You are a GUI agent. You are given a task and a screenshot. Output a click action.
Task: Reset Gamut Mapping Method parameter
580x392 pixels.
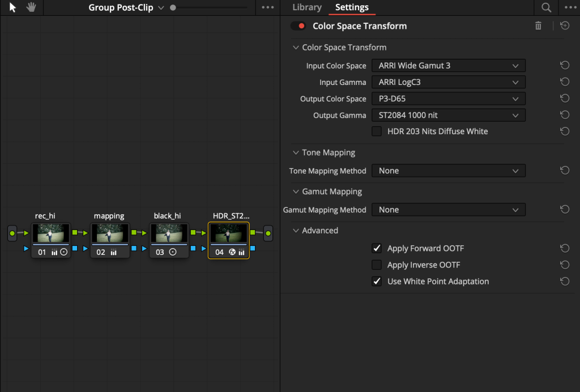565,210
